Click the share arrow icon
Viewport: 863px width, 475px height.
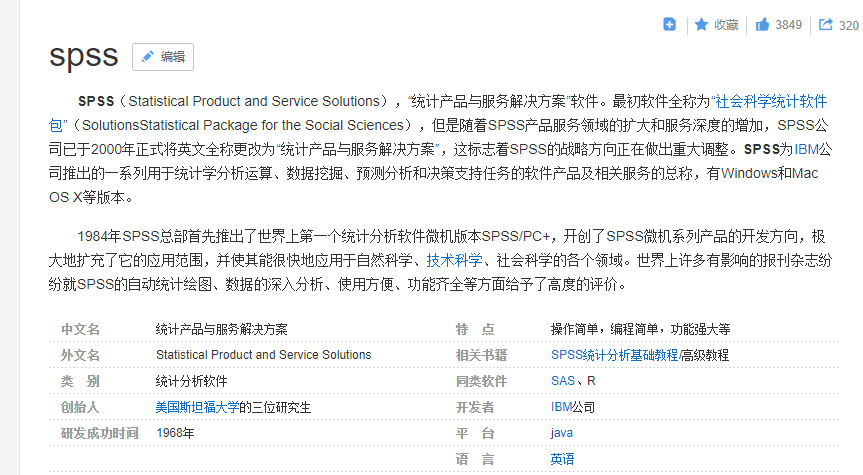[x=826, y=25]
